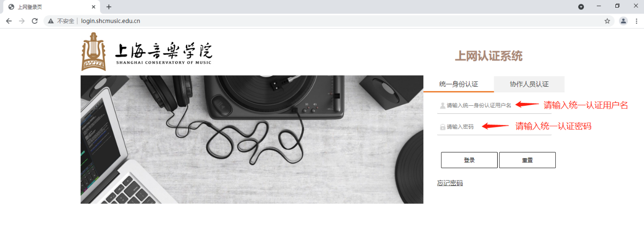This screenshot has height=242, width=644.
Task: Focus the 统一身份认证用户名 username field
Action: pyautogui.click(x=494, y=105)
